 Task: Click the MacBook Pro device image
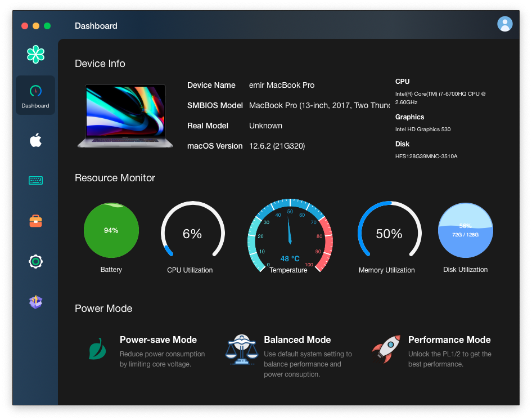[125, 116]
